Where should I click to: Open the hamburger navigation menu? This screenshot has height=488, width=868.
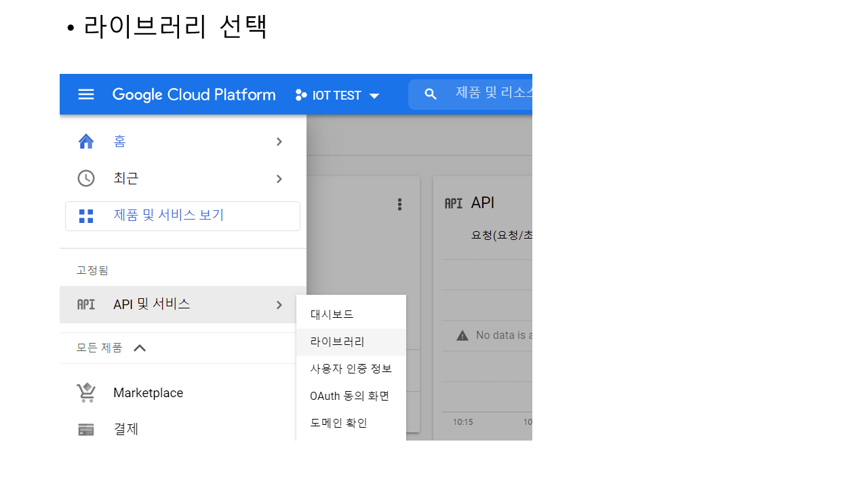tap(86, 94)
